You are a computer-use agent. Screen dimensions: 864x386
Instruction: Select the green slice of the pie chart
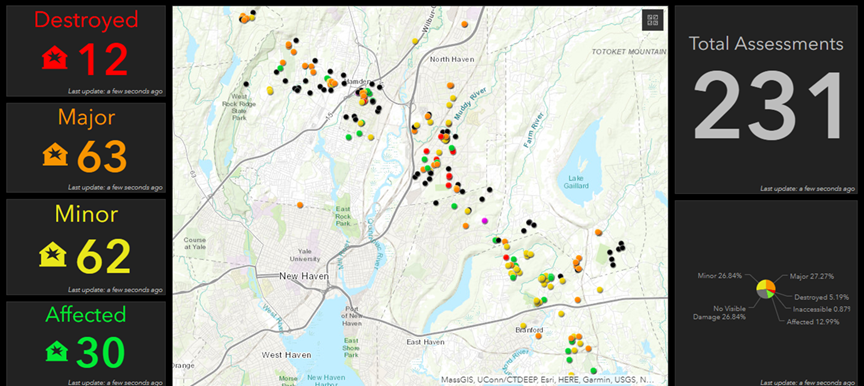(770, 295)
